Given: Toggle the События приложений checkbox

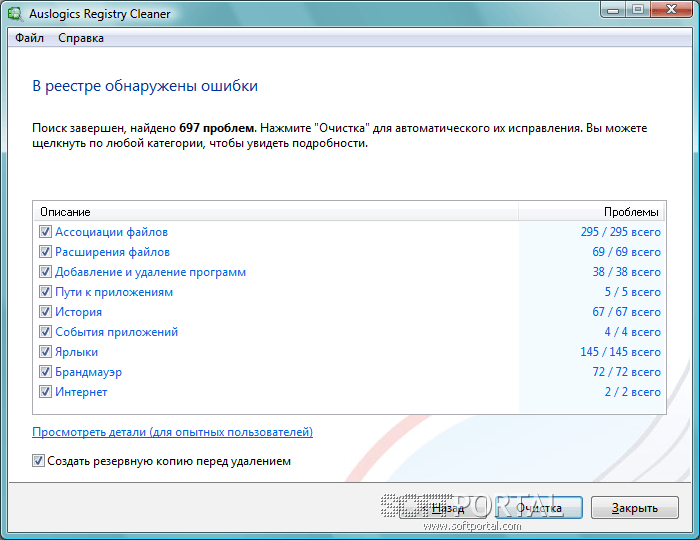Looking at the screenshot, I should pos(45,331).
